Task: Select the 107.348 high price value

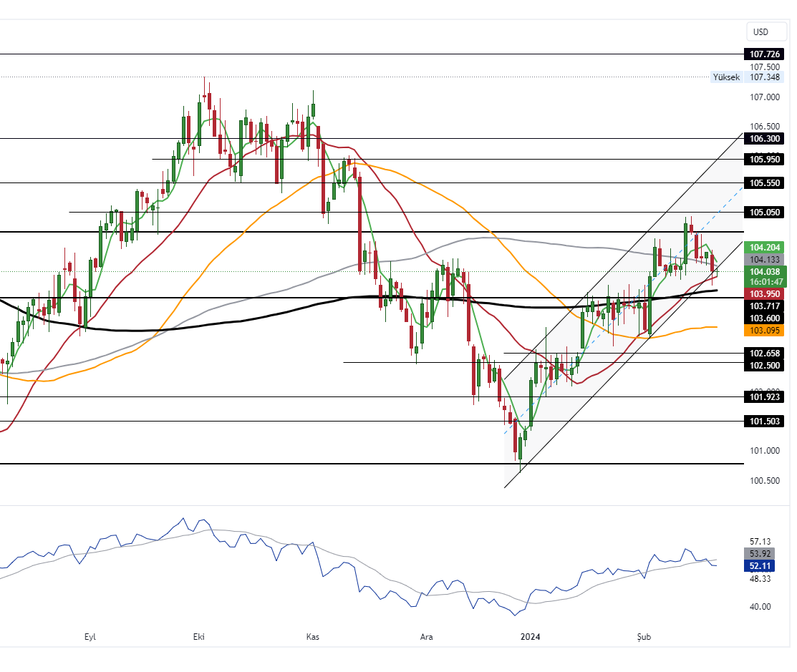Action: click(764, 77)
